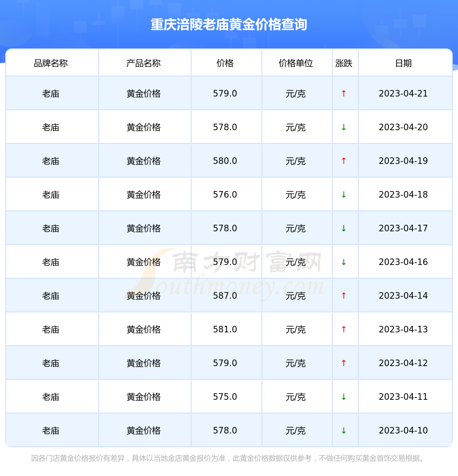458x476 pixels.
Task: Click the title 重庆涪陵老庙黄金价格查询
Action: [229, 25]
